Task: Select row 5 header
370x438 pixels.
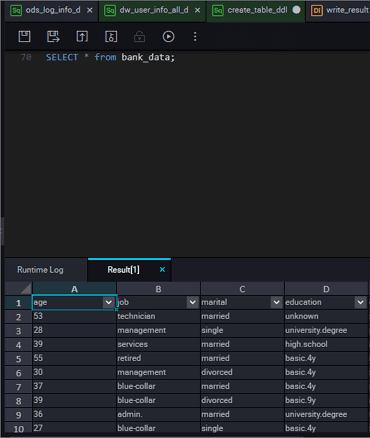Action: (19, 359)
